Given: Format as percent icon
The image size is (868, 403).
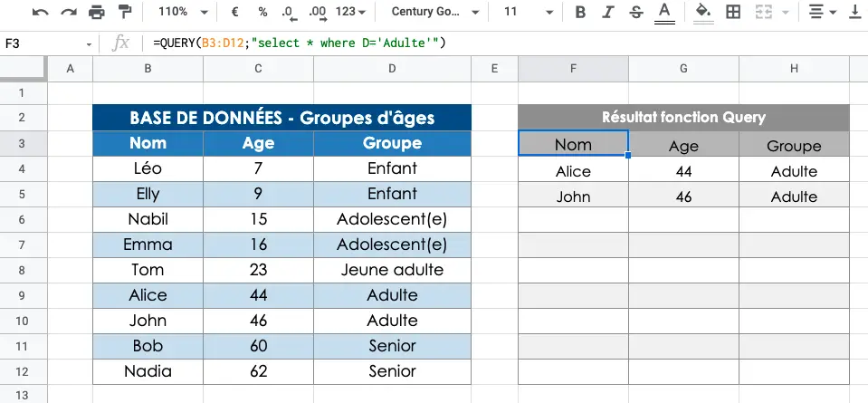Looking at the screenshot, I should pos(263,12).
